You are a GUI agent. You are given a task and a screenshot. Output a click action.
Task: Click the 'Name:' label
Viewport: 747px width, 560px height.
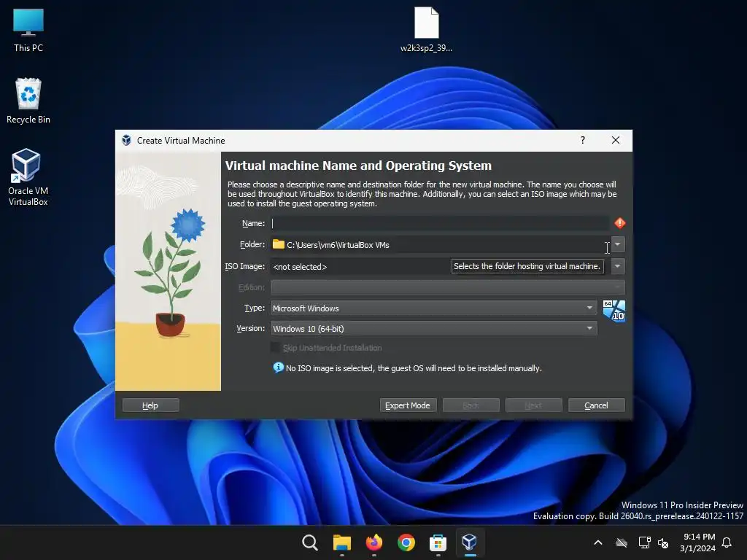point(253,223)
